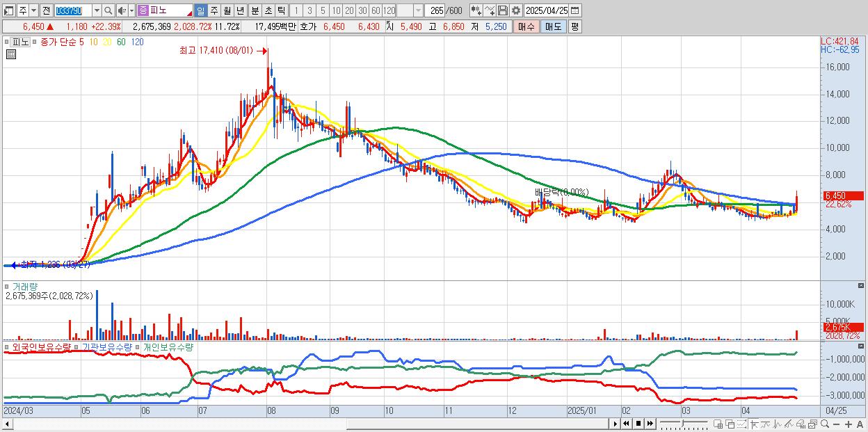
Task: Click the 265 bar count field
Action: point(434,10)
